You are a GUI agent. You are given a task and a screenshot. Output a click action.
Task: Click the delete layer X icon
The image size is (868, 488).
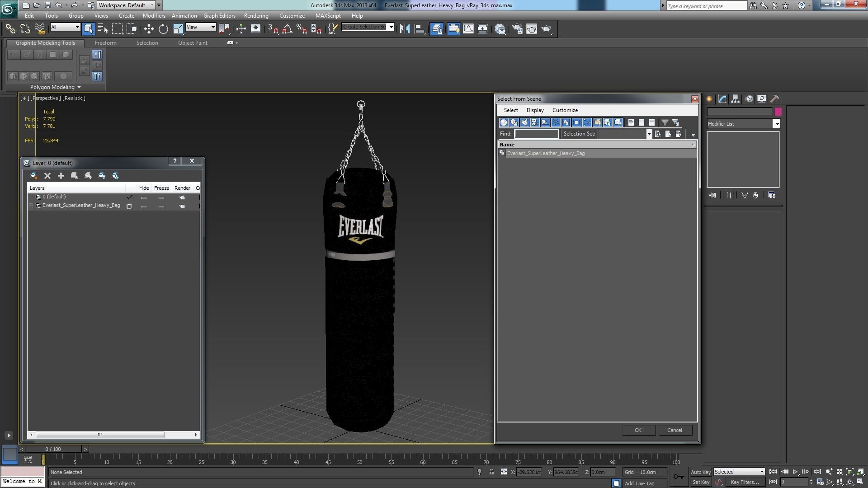pyautogui.click(x=47, y=176)
